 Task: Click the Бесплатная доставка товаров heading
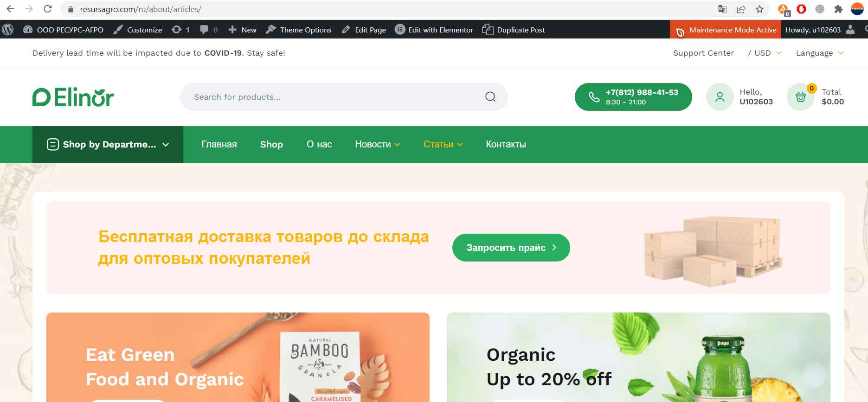264,247
